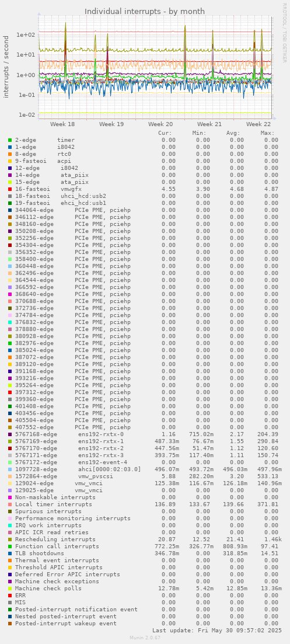Click the RRDTOOL / TOBI OETIKER vertical label
Image resolution: width=290 pixels, height=644 pixels.
pos(284,33)
